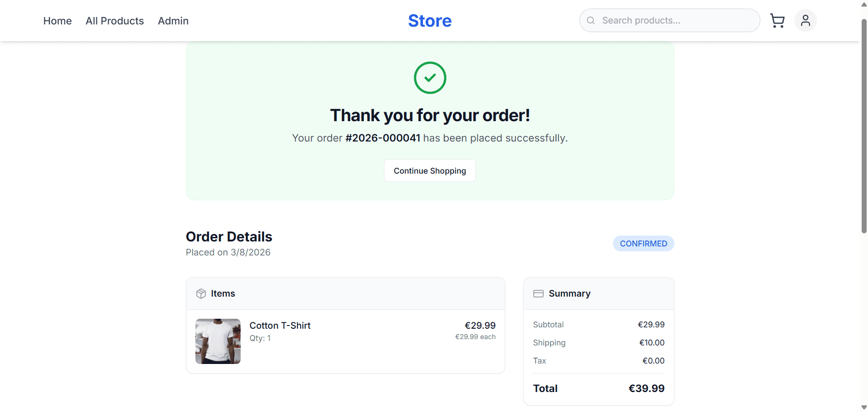Open the shopping cart icon
This screenshot has height=411, width=868.
[x=777, y=20]
